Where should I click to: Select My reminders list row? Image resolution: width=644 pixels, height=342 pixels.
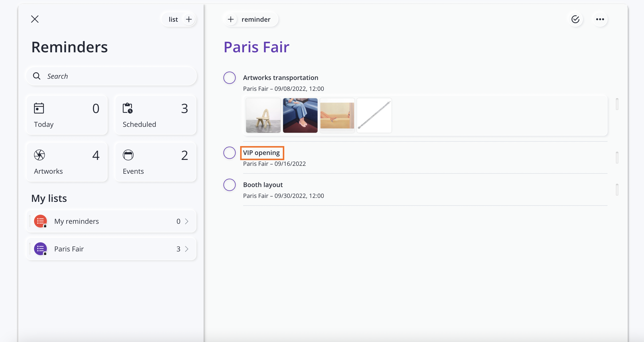[x=111, y=221]
